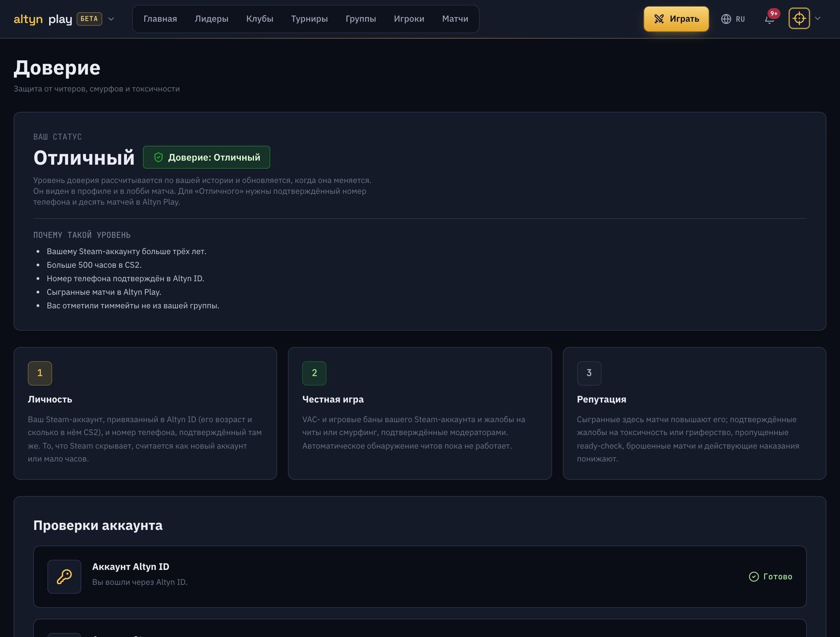This screenshot has height=637, width=840.
Task: Click the Доверие page heading
Action: (57, 68)
